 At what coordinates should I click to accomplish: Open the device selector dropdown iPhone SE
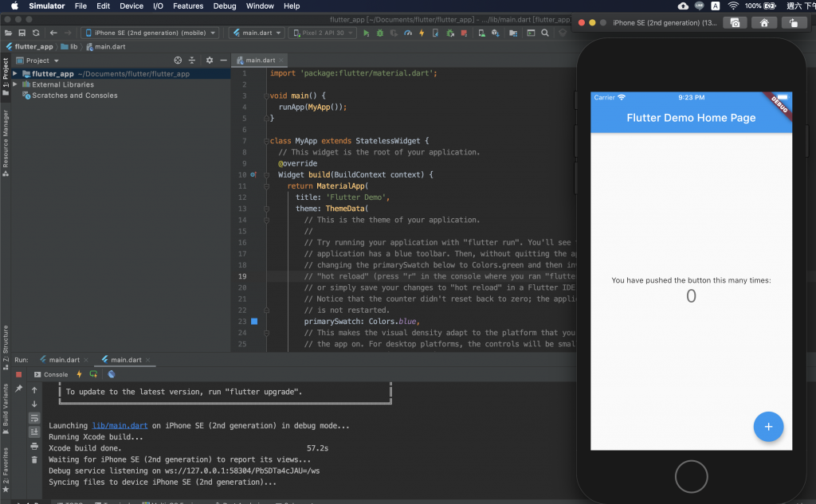tap(151, 33)
